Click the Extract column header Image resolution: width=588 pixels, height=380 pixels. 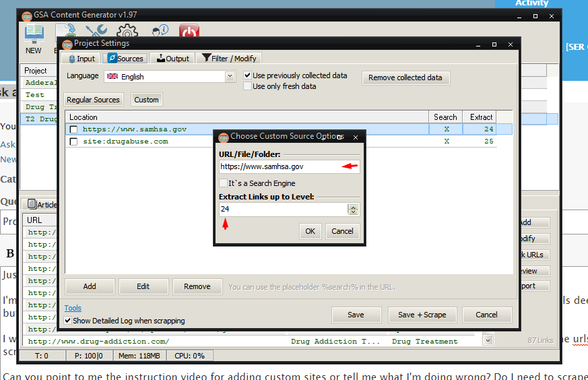coord(480,117)
